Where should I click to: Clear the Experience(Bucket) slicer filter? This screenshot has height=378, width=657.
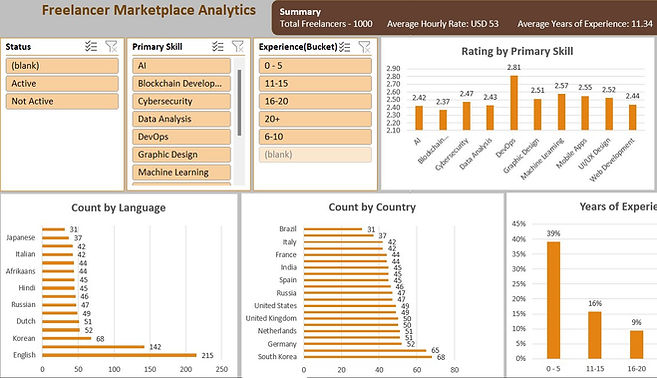click(x=365, y=47)
